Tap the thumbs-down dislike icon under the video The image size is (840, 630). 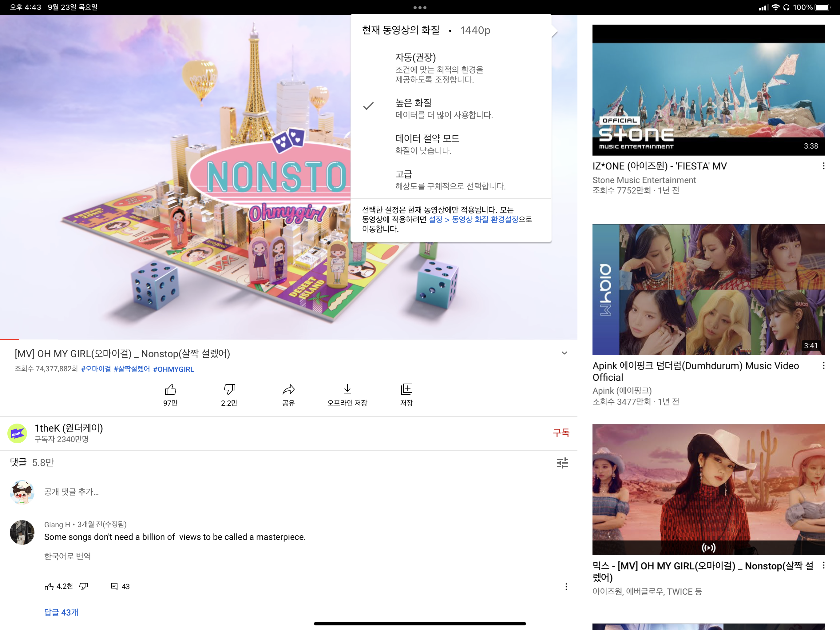point(229,389)
